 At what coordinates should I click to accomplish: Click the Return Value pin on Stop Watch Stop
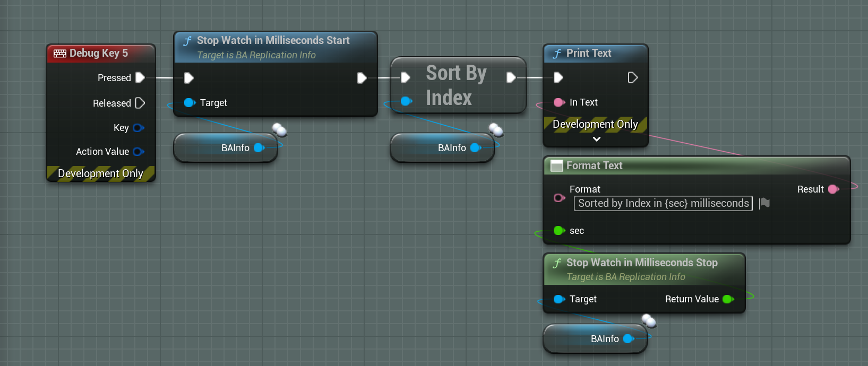pos(728,299)
